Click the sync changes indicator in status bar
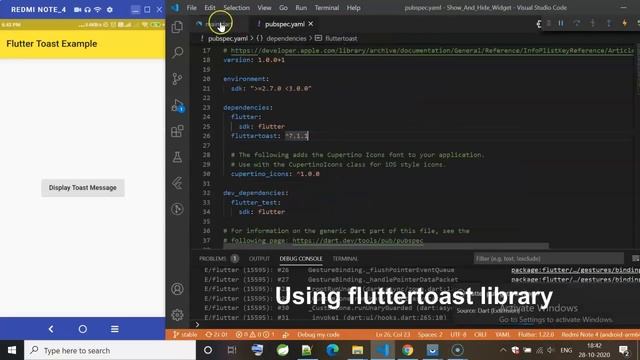 (216, 334)
